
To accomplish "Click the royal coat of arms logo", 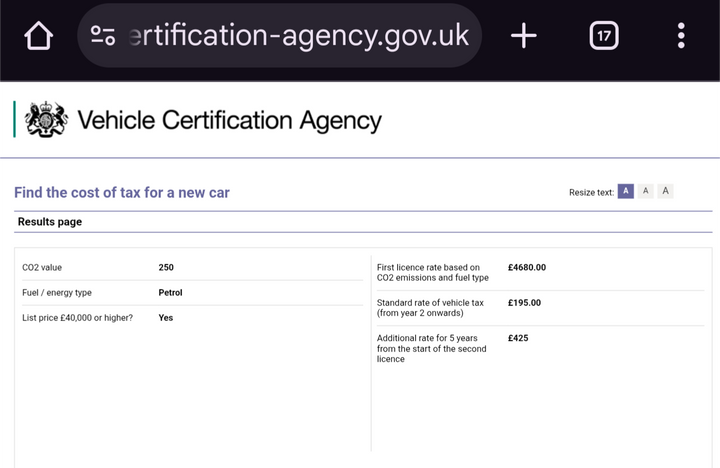I will point(46,119).
